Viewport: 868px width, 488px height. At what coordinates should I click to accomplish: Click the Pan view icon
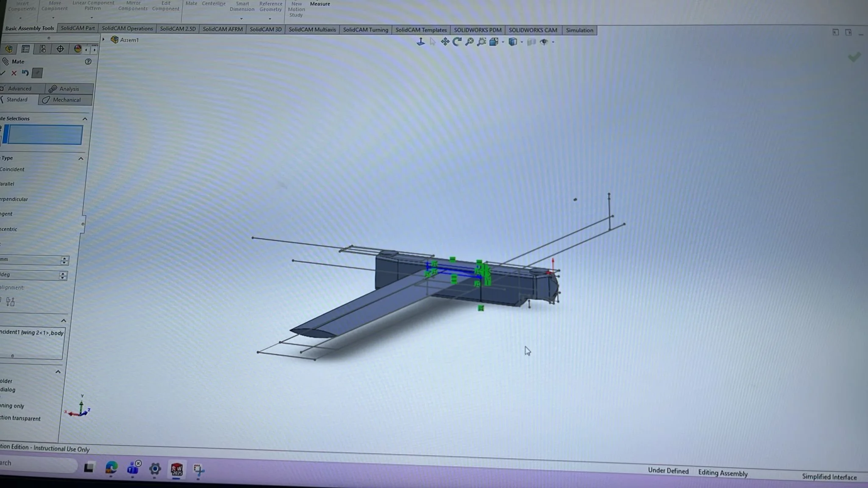(x=445, y=42)
